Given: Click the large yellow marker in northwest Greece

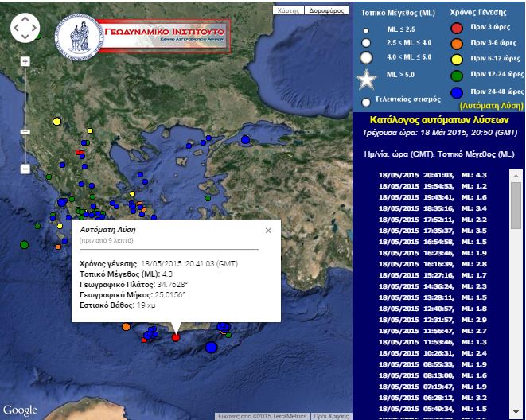Looking at the screenshot, I should pyautogui.click(x=57, y=122).
